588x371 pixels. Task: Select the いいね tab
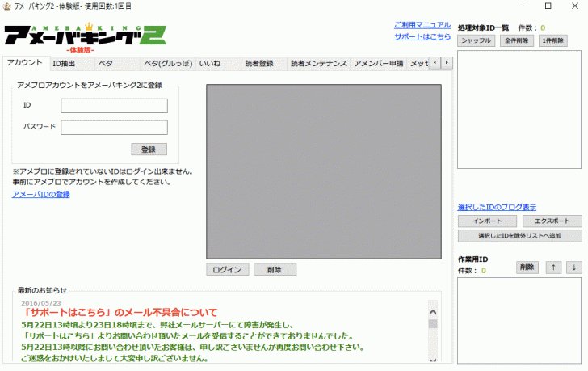210,63
